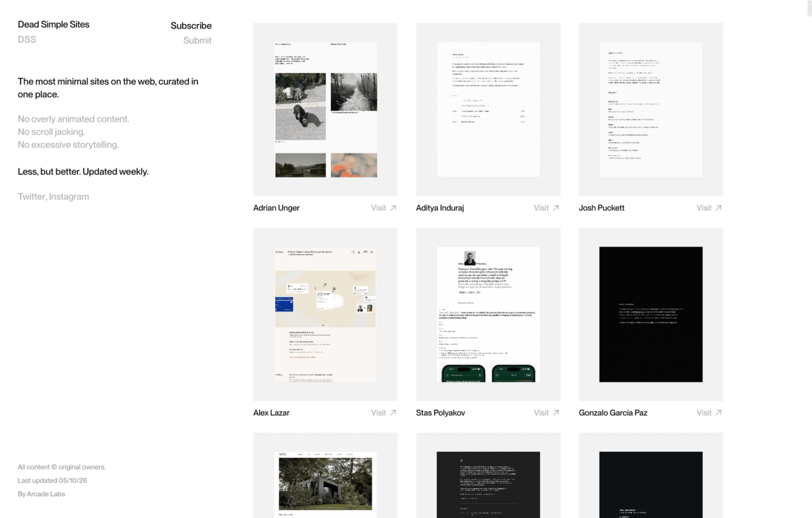Click the Arcade Labs credit
Image resolution: width=812 pixels, height=518 pixels.
[46, 494]
